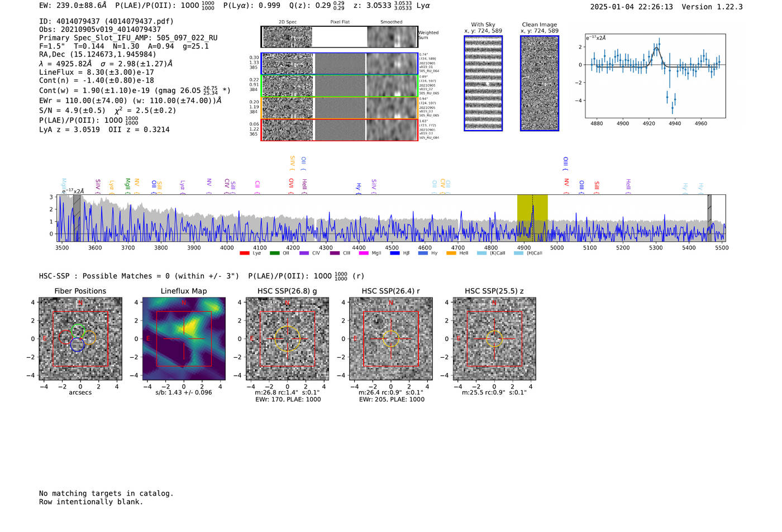
Task: Open the Lineflux Map panel
Action: pyautogui.click(x=184, y=339)
